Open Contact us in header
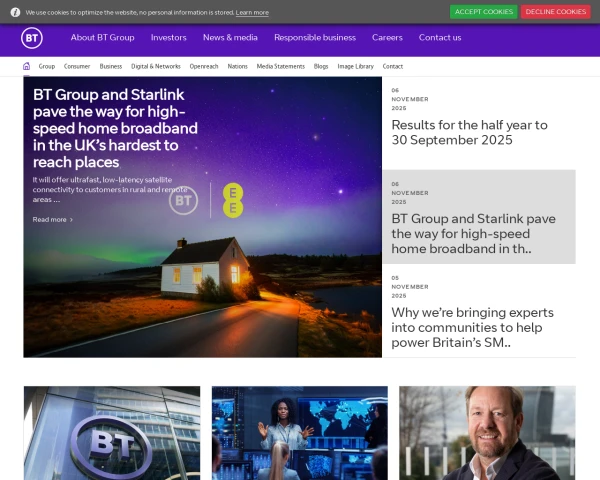Image resolution: width=600 pixels, height=480 pixels. click(x=440, y=38)
